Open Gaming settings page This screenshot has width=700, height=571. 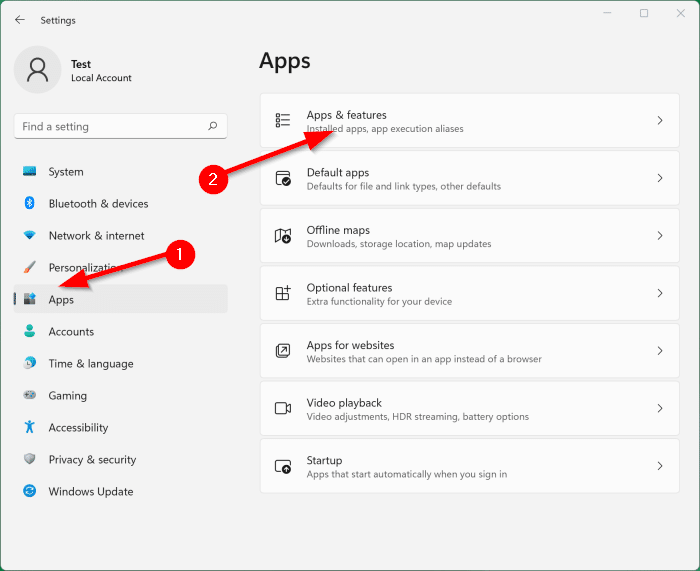tap(121, 395)
